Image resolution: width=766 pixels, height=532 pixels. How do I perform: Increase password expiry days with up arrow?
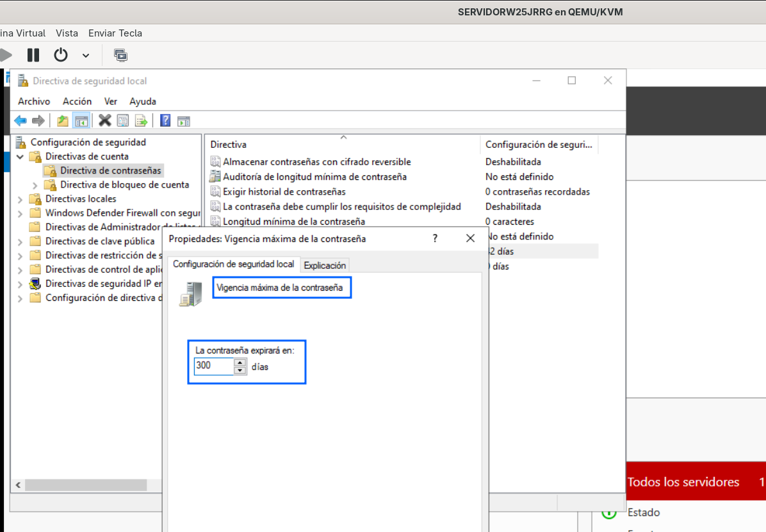(240, 362)
